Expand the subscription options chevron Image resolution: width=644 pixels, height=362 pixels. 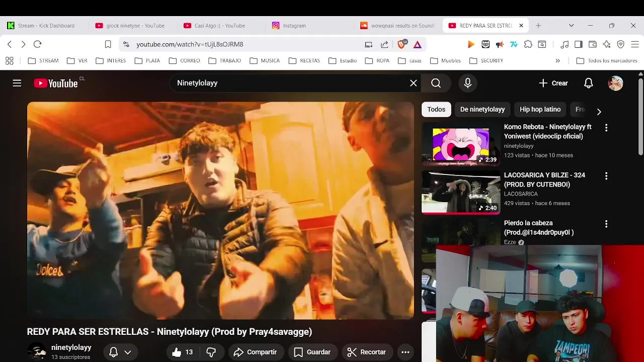pos(128,352)
